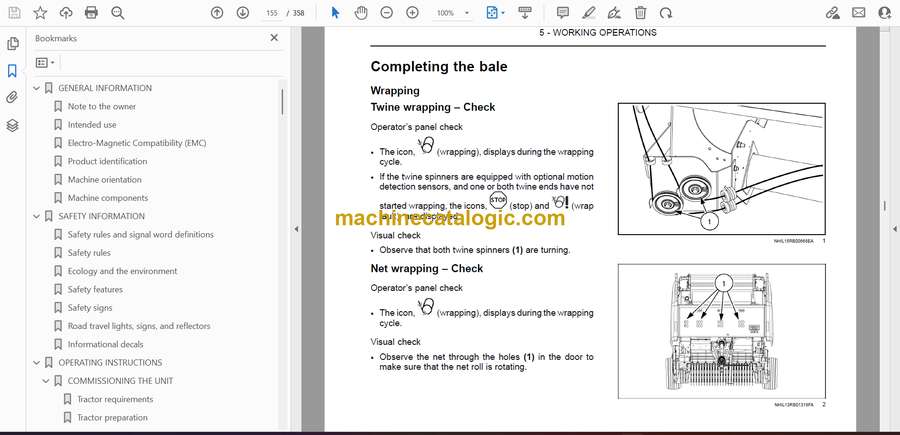This screenshot has height=435, width=900.
Task: Close the Bookmarks panel
Action: (274, 38)
